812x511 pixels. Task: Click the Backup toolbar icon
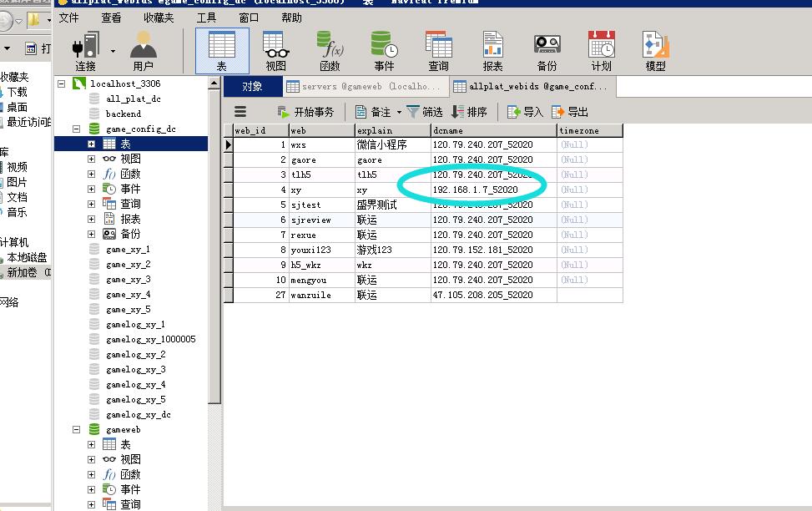click(x=547, y=50)
